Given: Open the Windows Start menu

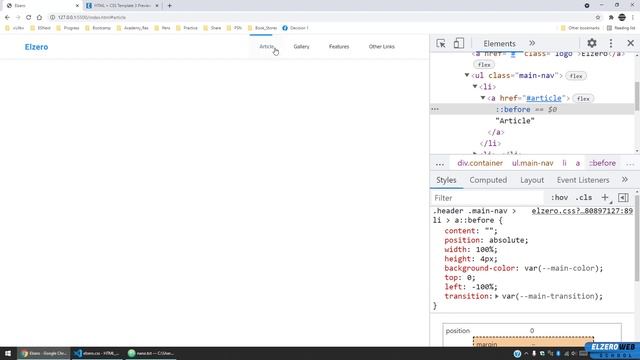Looking at the screenshot, I should pos(8,353).
